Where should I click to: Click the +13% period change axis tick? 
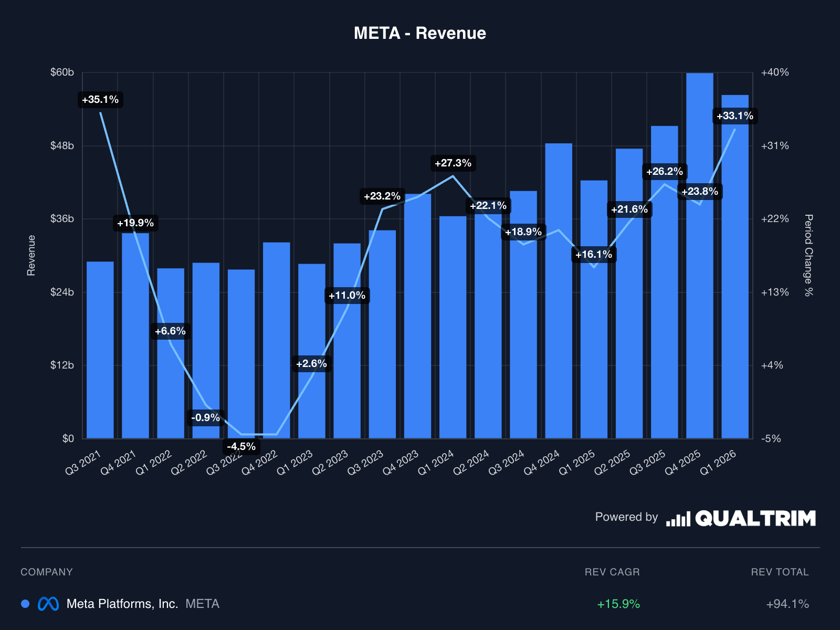tap(775, 292)
